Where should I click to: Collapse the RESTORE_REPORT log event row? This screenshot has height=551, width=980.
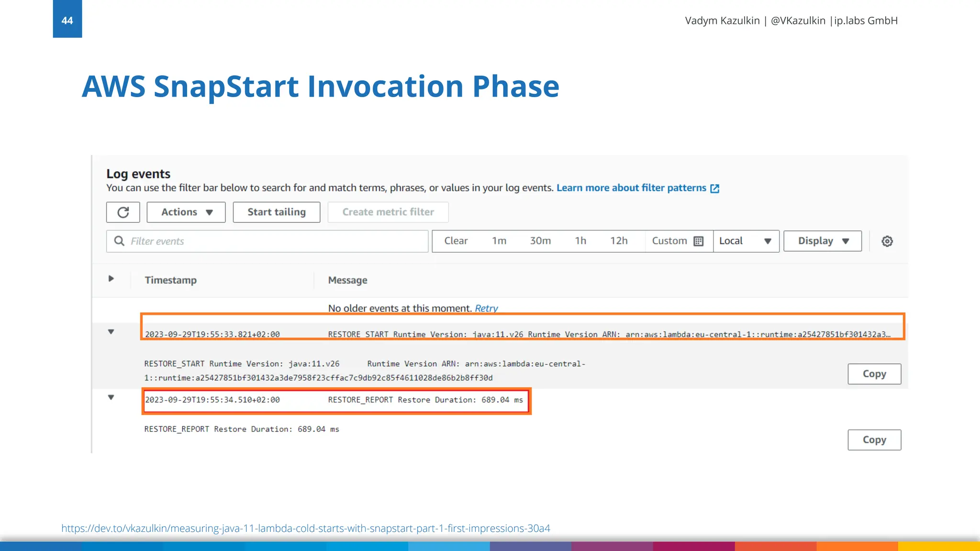pyautogui.click(x=111, y=397)
